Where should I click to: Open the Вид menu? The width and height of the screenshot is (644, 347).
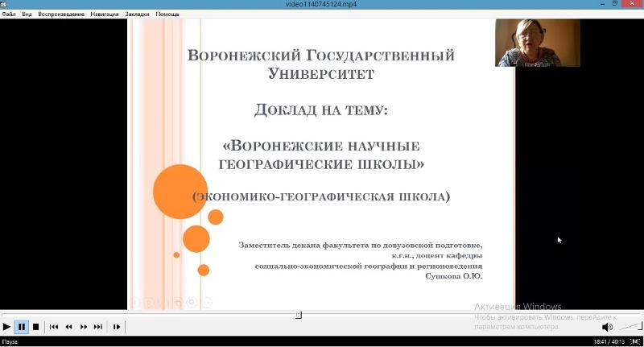(27, 14)
